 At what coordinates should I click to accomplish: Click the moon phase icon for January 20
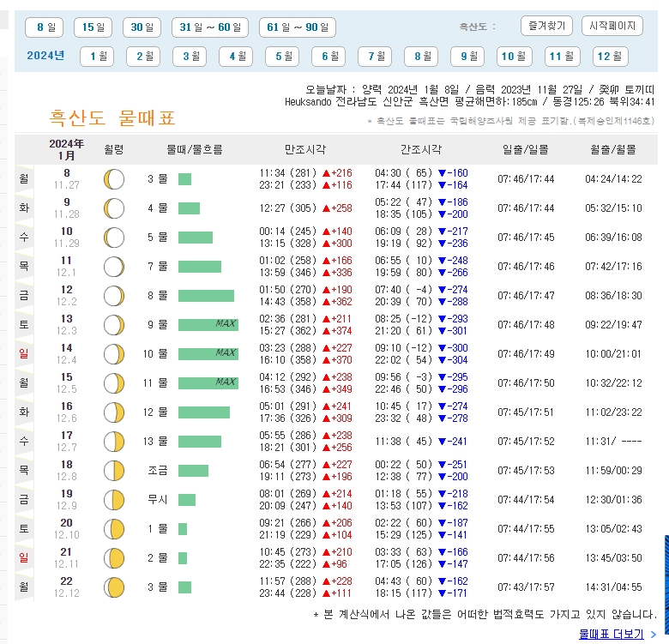tap(114, 529)
